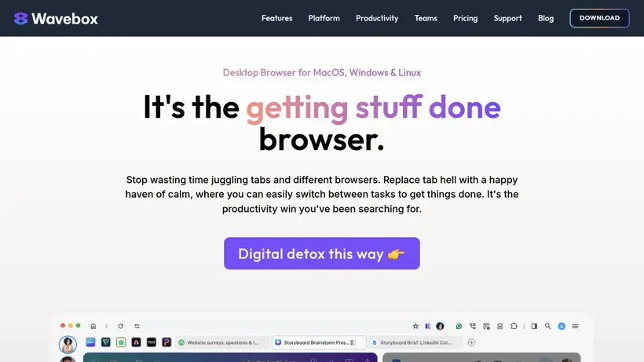This screenshot has height=362, width=644.
Task: Go to the Teams page
Action: 426,18
